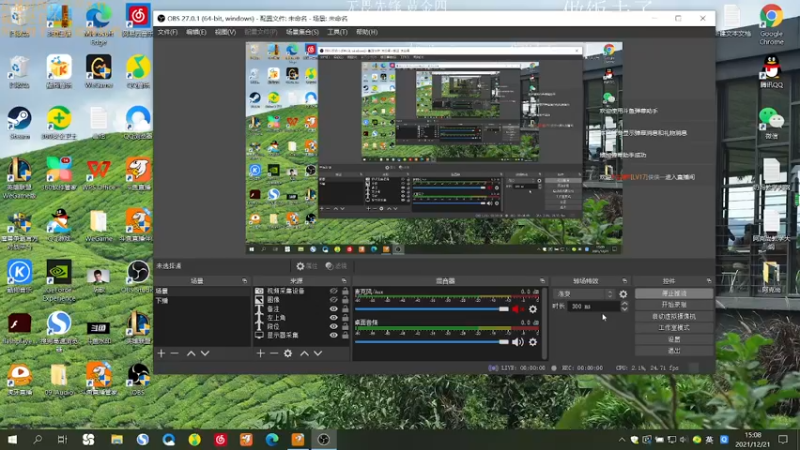Image resolution: width=800 pixels, height=450 pixels.
Task: Move the scene up in the scenes list
Action: (x=191, y=353)
